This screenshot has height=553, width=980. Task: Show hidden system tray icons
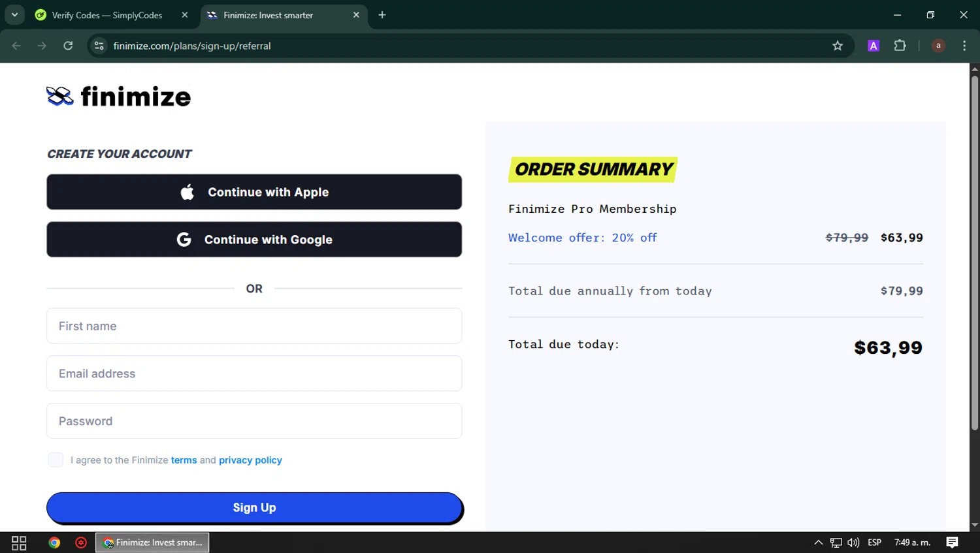(818, 543)
